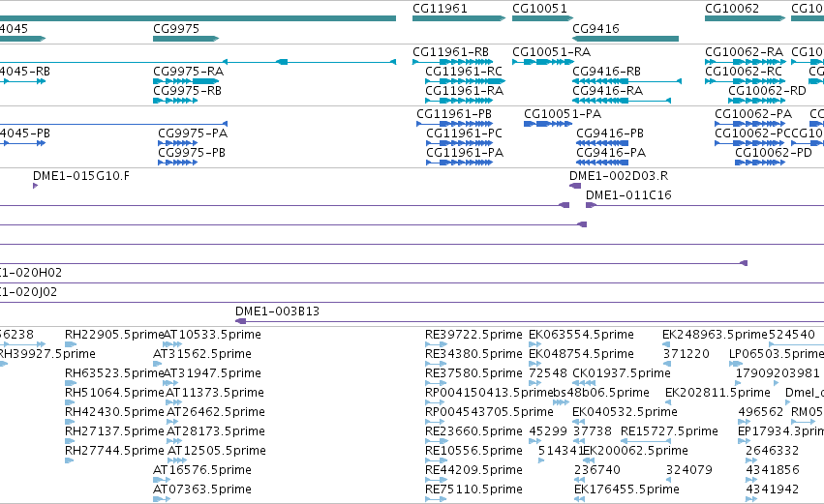Viewport: 824px width, 504px height.
Task: Select the CG9975 gene label
Action: [x=176, y=28]
